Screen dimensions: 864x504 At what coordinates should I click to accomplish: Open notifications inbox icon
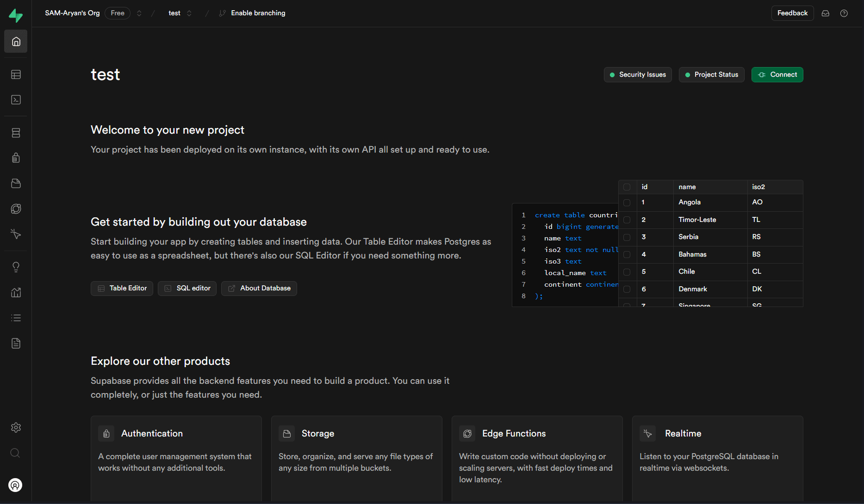(826, 13)
